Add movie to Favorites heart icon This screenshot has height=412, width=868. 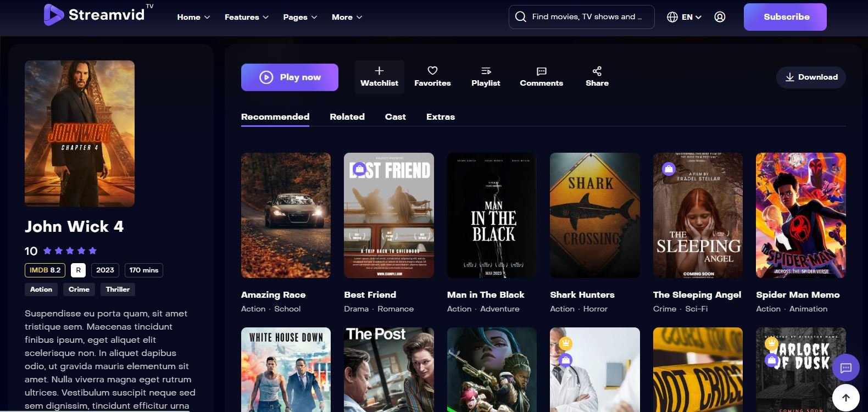coord(432,71)
